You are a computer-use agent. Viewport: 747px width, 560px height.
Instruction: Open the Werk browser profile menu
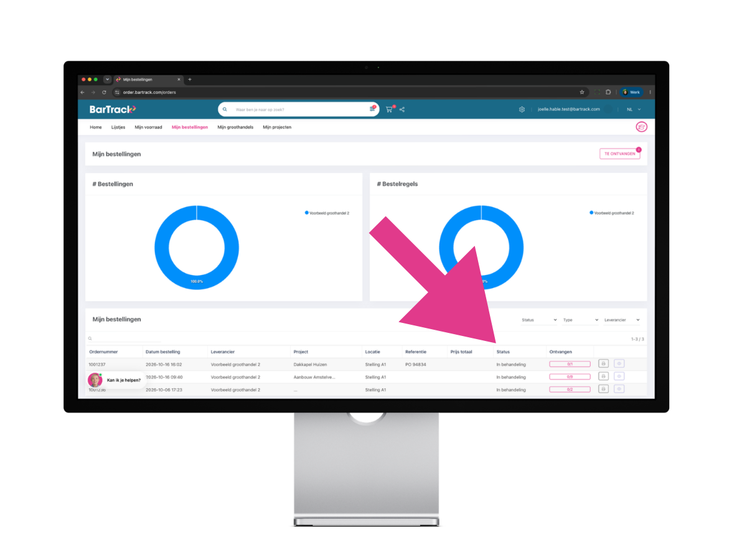631,92
